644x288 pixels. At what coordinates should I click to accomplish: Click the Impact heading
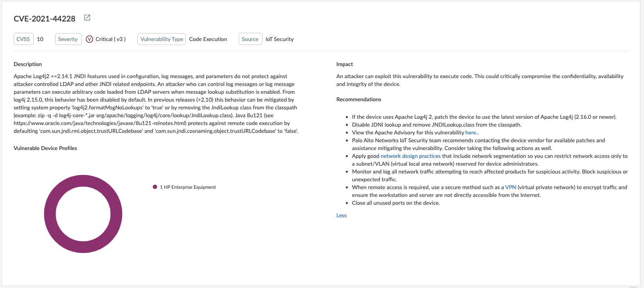[345, 64]
